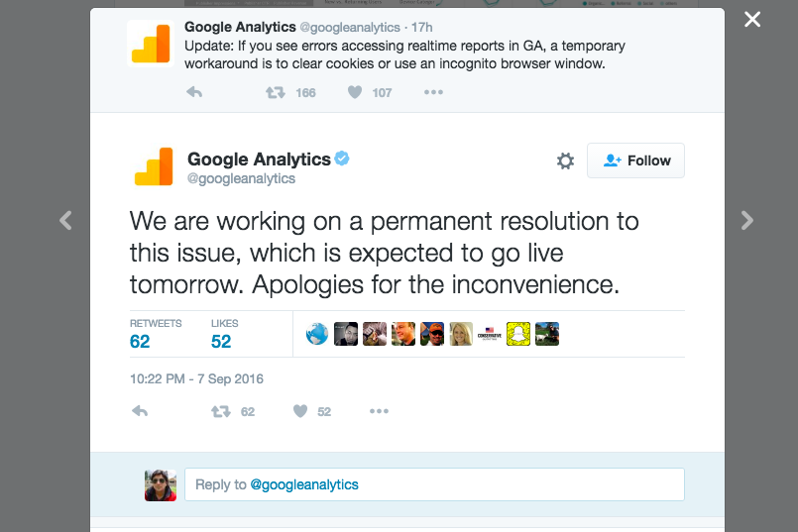Open the 10:22 PM - 7 Sep 2016 timestamp
Viewport: 798px width, 532px height.
(196, 378)
